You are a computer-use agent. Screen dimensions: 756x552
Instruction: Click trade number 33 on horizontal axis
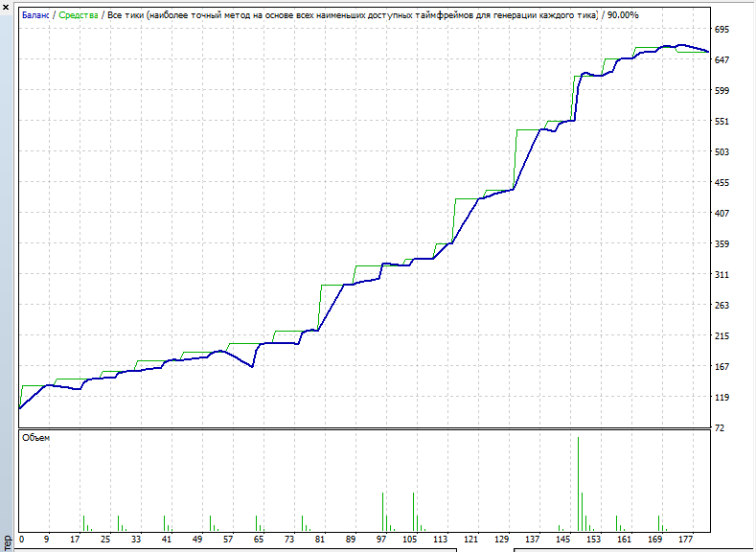(x=136, y=540)
